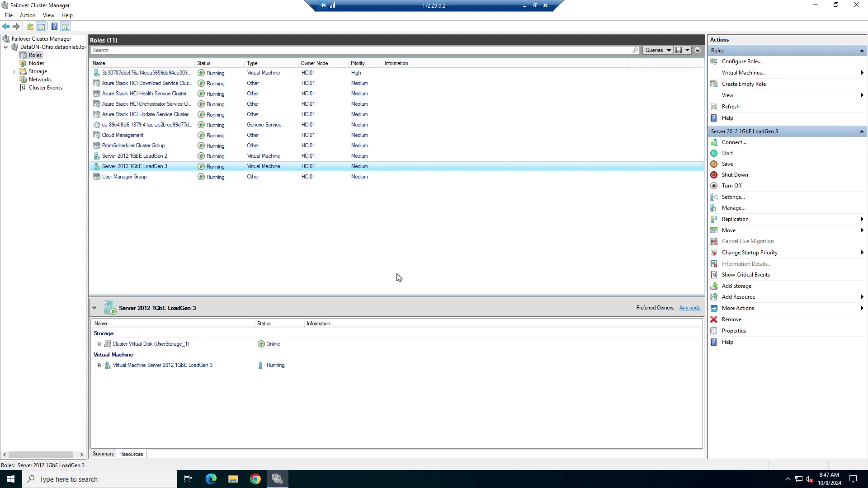Viewport: 868px width, 488px height.
Task: Select Server 2012 1GbE LoadGen 2 role
Action: click(396, 156)
